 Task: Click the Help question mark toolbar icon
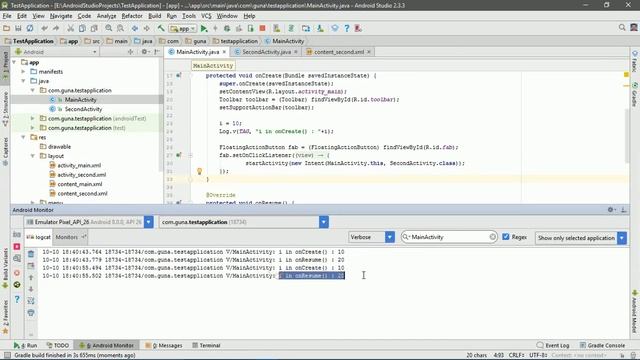pyautogui.click(x=347, y=28)
